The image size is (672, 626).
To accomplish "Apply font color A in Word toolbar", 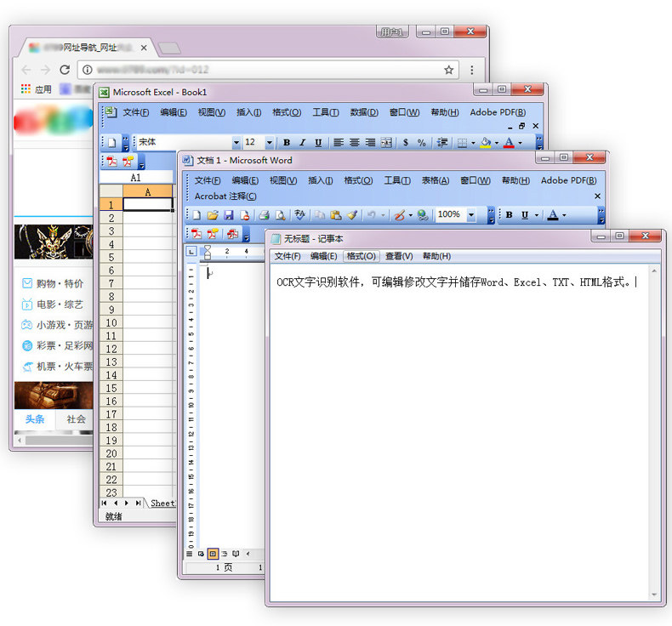I will coord(553,214).
